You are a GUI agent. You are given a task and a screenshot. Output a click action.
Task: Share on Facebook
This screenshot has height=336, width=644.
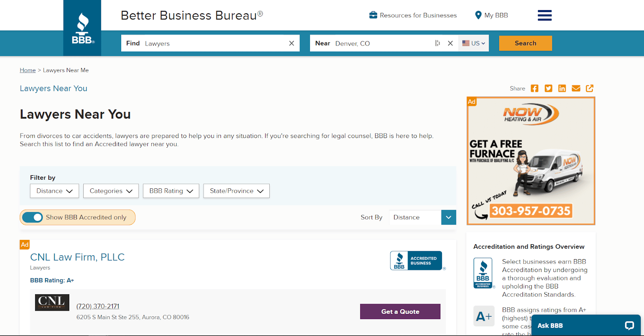click(535, 89)
